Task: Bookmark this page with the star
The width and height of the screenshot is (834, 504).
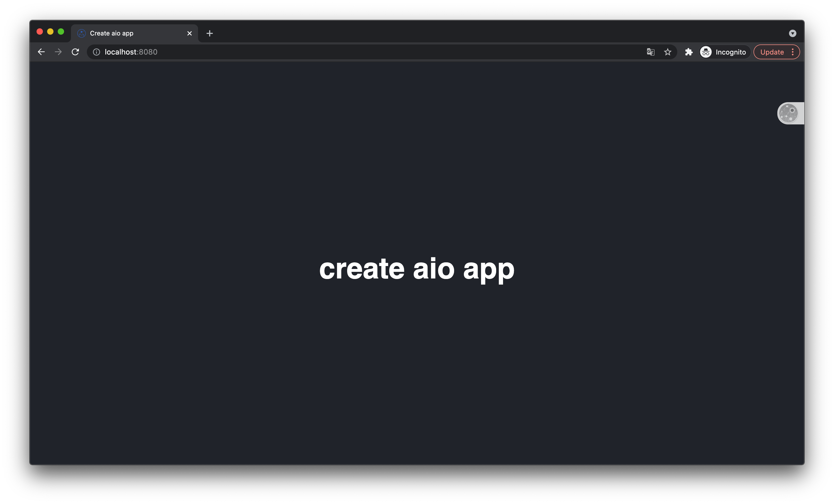Action: [667, 52]
